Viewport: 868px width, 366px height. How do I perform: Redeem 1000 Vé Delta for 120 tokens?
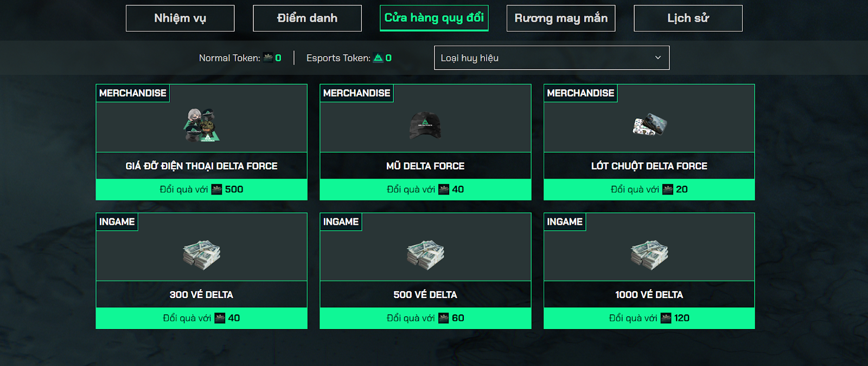pyautogui.click(x=649, y=318)
